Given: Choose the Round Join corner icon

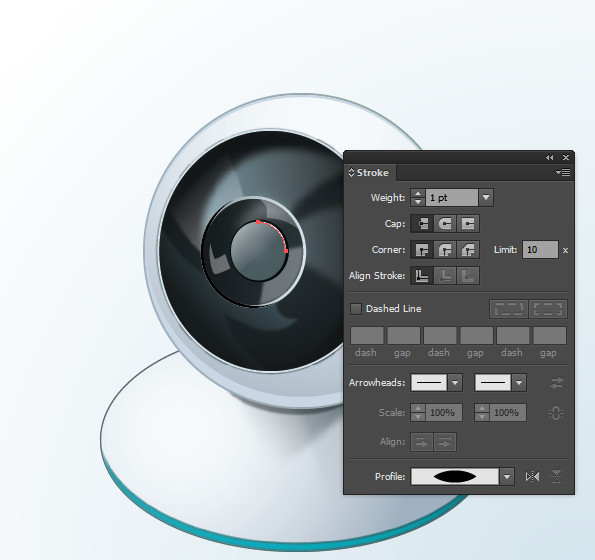Looking at the screenshot, I should pyautogui.click(x=445, y=250).
